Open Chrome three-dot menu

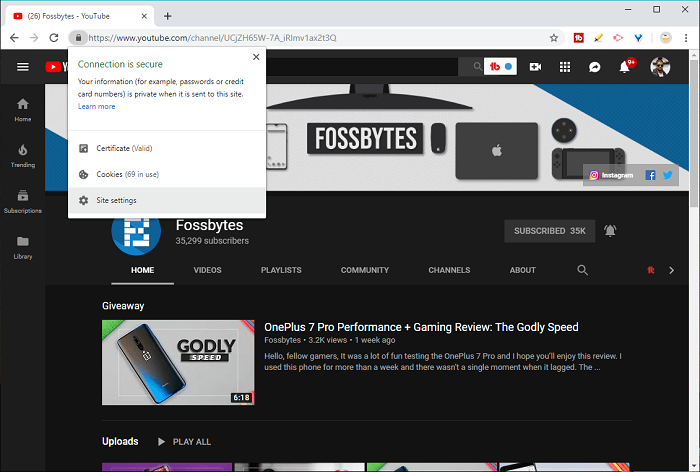[687, 38]
